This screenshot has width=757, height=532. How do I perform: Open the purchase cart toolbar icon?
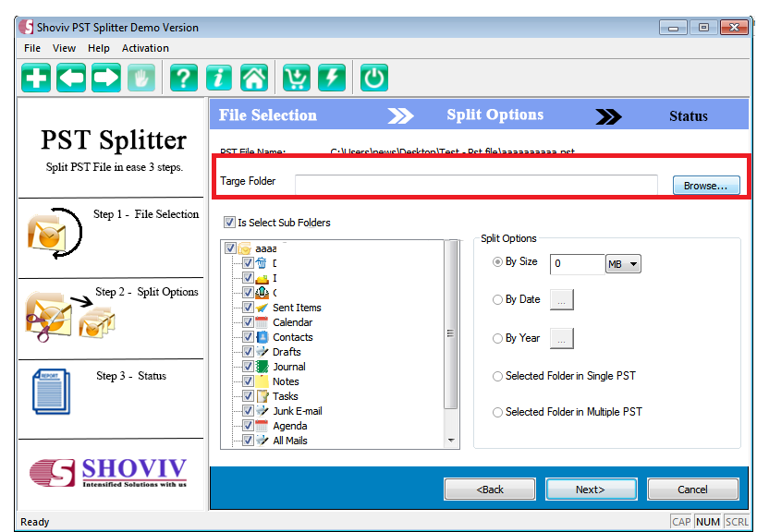click(x=296, y=78)
